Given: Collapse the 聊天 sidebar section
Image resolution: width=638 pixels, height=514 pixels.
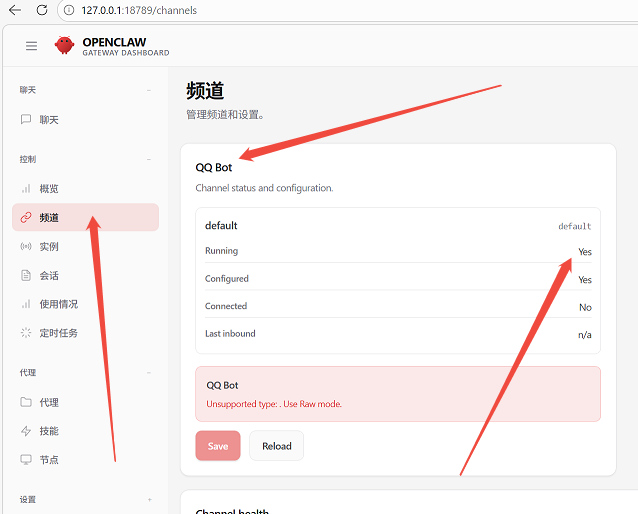Looking at the screenshot, I should pyautogui.click(x=149, y=90).
